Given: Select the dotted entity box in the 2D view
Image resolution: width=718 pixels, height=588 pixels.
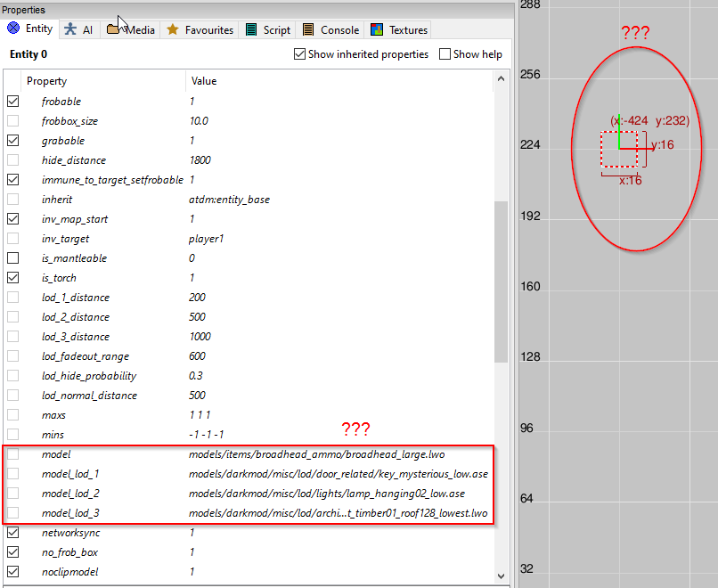Looking at the screenshot, I should (x=618, y=149).
